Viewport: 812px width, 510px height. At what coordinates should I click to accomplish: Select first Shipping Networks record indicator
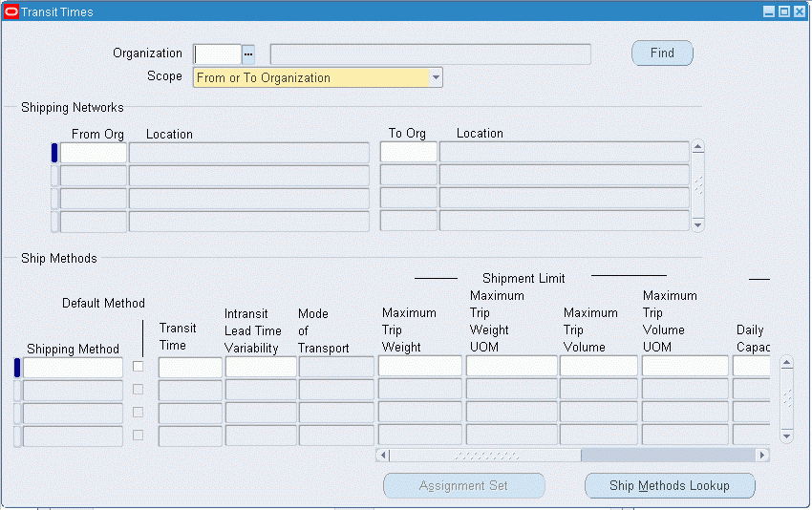click(x=54, y=153)
